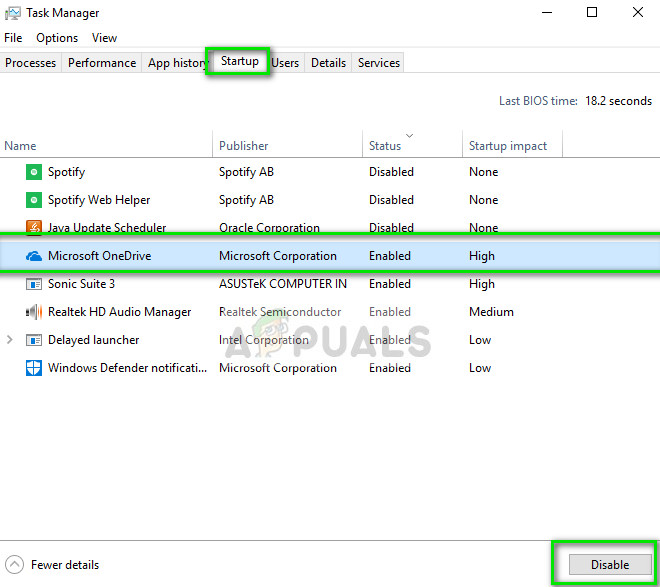Image resolution: width=660 pixels, height=587 pixels.
Task: Click the Spotify app icon
Action: (33, 172)
